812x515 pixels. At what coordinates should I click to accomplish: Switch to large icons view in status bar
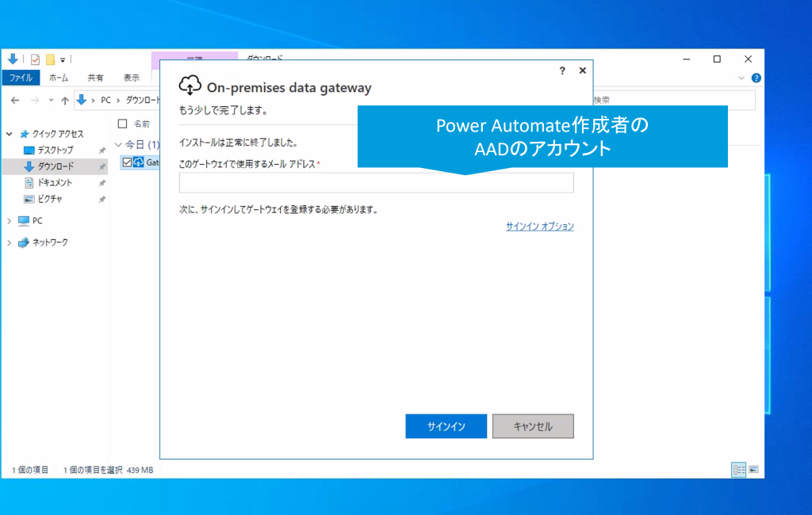(753, 470)
